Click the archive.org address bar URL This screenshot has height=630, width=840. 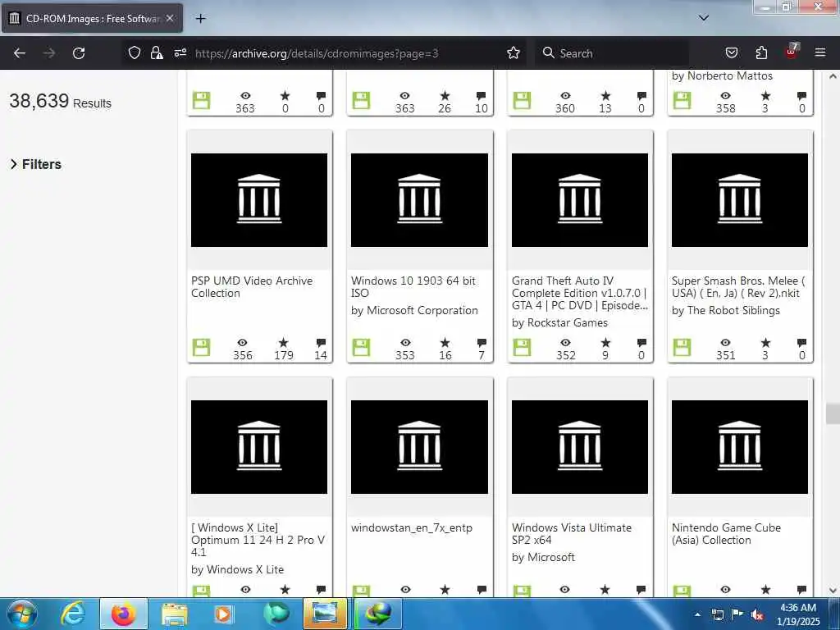click(x=317, y=53)
